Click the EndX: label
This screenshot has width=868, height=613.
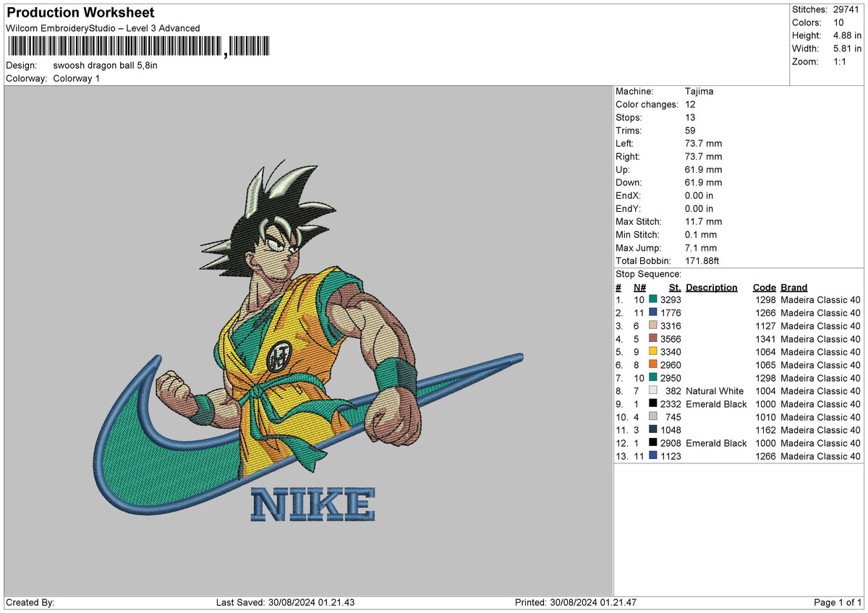[628, 195]
